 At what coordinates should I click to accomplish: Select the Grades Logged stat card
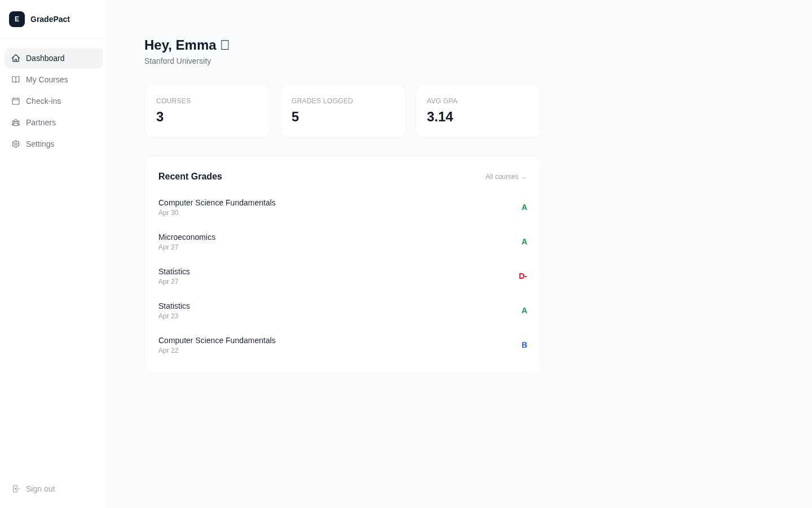pos(343,111)
